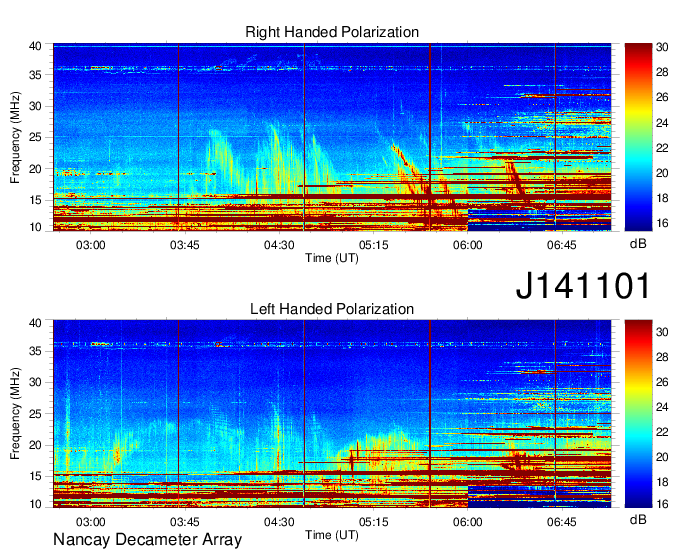
Task: Select the 20 value on the lower colorbar scale
Action: click(x=662, y=457)
